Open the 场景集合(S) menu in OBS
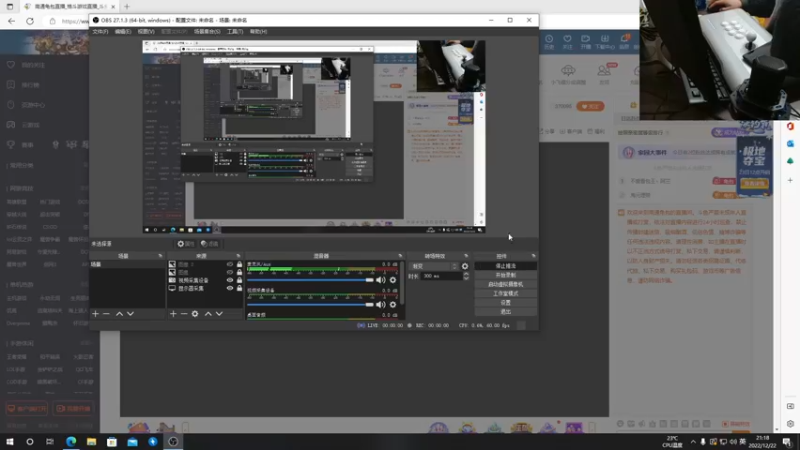 point(207,32)
